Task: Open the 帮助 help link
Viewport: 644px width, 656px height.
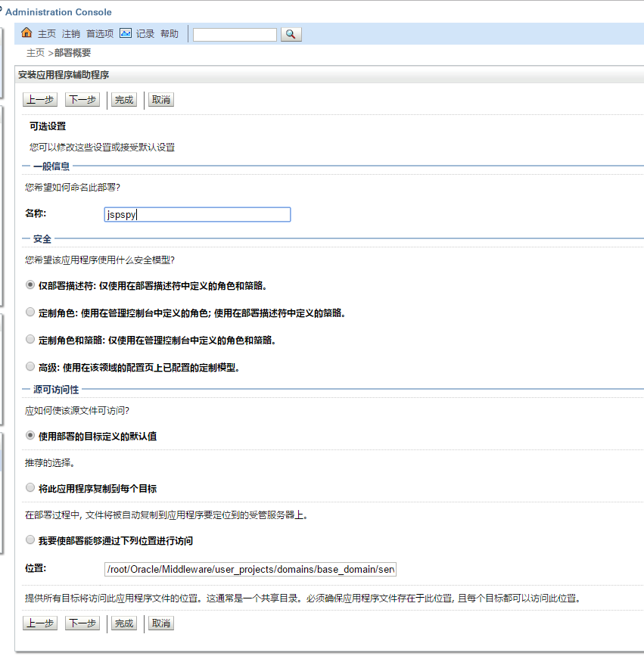Action: pos(170,33)
